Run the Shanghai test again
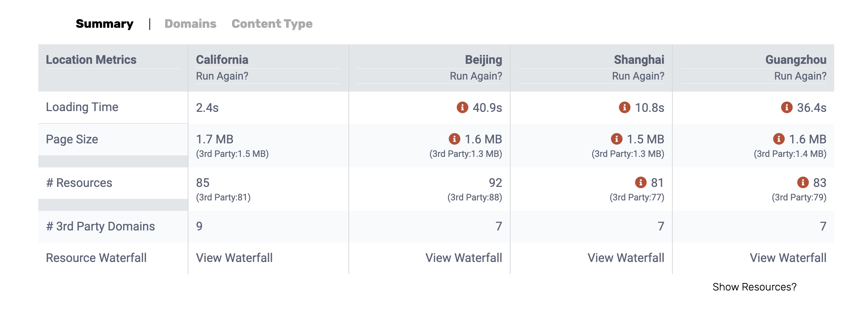 pos(638,76)
